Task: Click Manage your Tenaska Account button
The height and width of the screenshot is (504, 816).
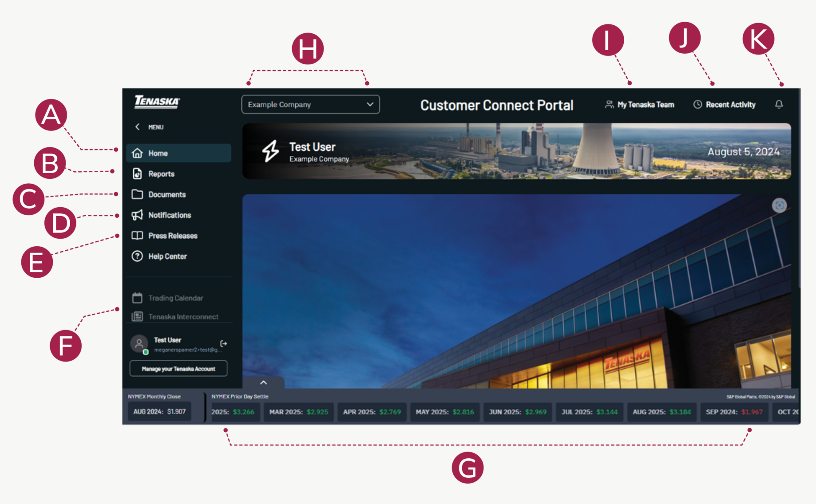Action: pyautogui.click(x=178, y=369)
